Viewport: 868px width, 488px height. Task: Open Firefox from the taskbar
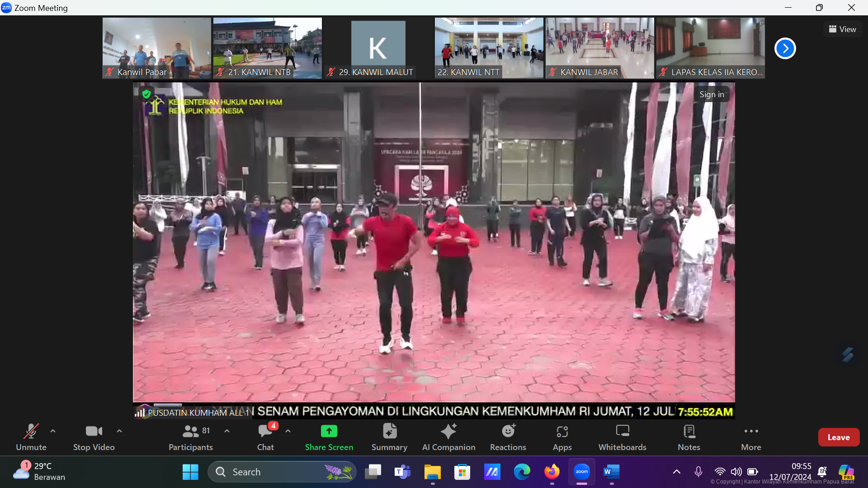tap(552, 472)
